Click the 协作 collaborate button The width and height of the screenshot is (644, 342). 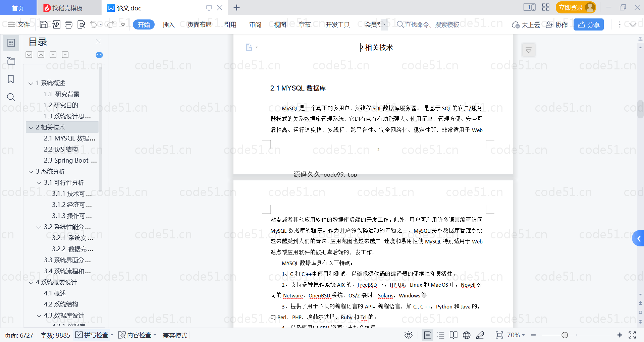click(557, 25)
